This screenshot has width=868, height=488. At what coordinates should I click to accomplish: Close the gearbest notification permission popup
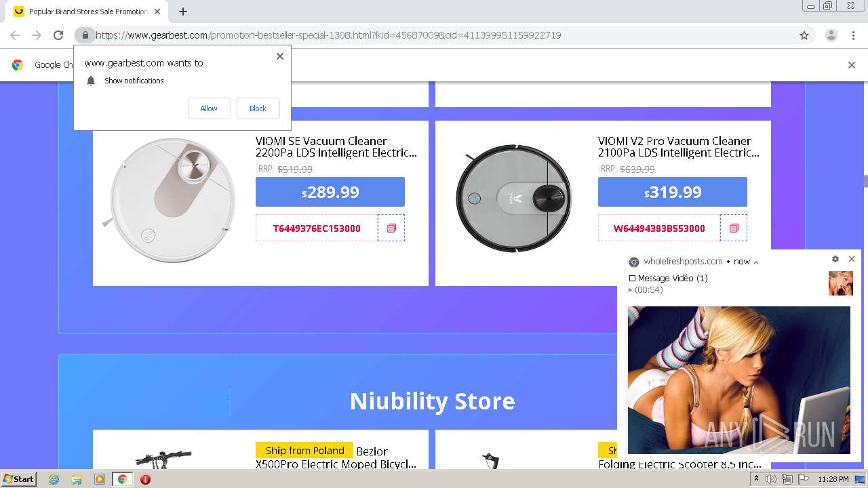(x=279, y=56)
